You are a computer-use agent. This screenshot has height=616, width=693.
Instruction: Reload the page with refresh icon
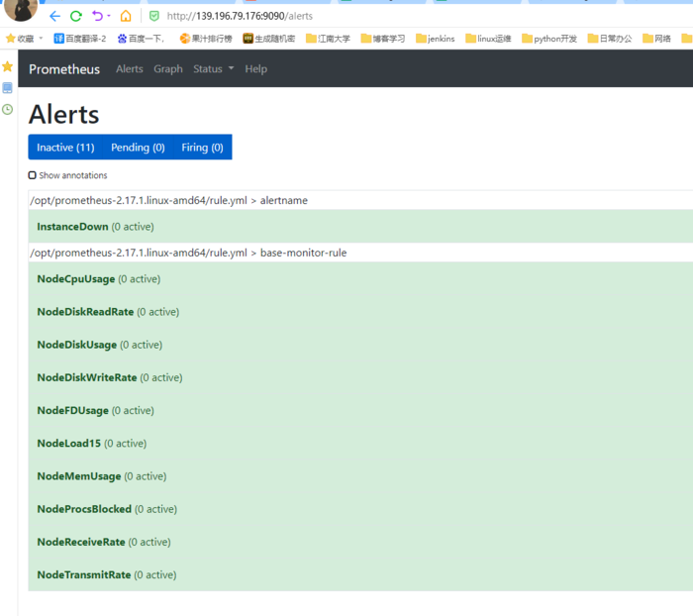pyautogui.click(x=76, y=16)
